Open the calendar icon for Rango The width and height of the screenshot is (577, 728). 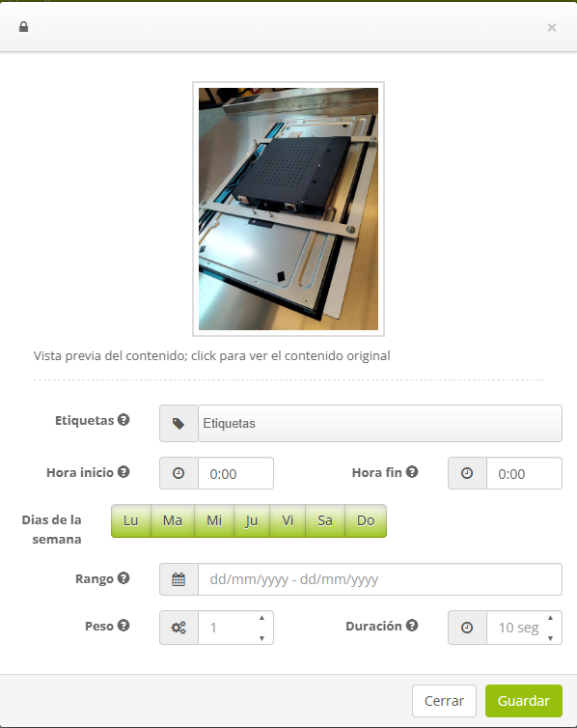179,579
